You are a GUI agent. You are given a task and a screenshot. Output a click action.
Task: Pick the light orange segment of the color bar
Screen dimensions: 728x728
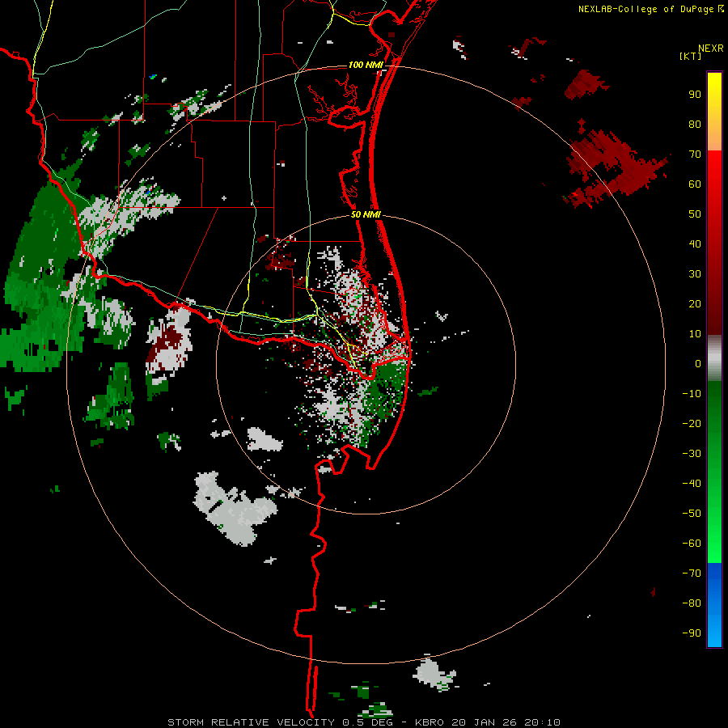coord(714,137)
